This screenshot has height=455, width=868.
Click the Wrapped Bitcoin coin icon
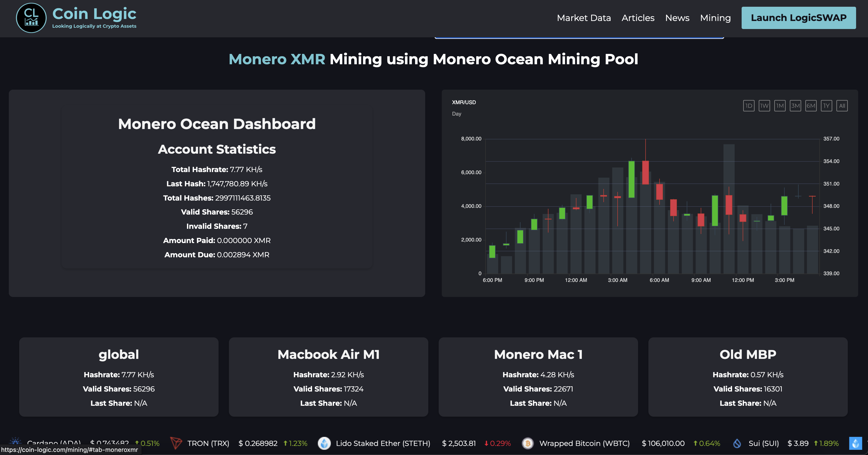pos(528,443)
